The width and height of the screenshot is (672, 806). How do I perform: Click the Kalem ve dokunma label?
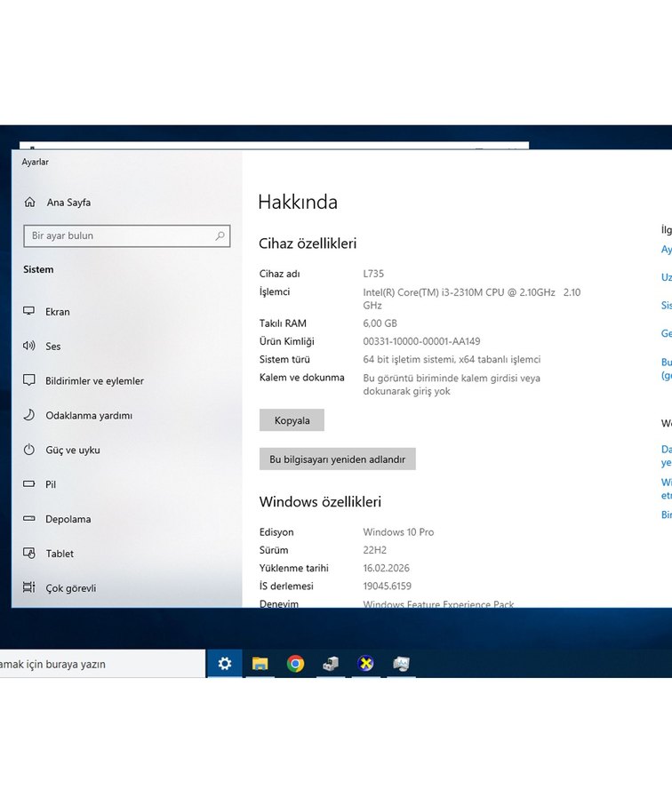click(x=302, y=378)
